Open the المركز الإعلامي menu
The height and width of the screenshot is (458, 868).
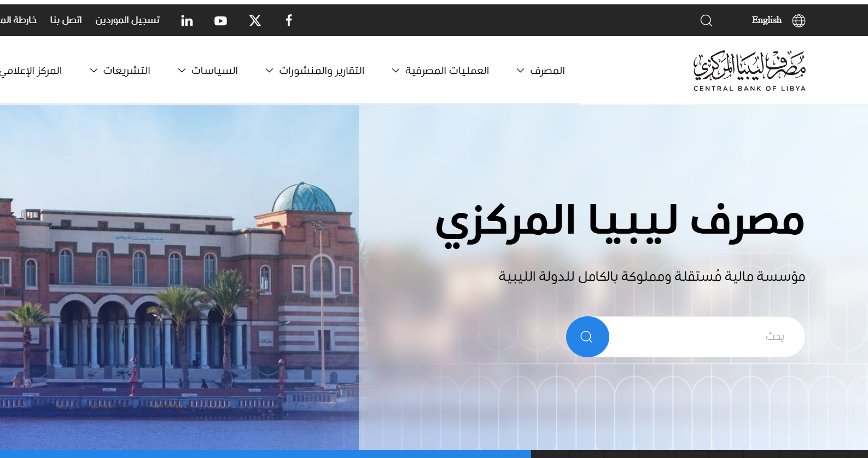pos(31,71)
